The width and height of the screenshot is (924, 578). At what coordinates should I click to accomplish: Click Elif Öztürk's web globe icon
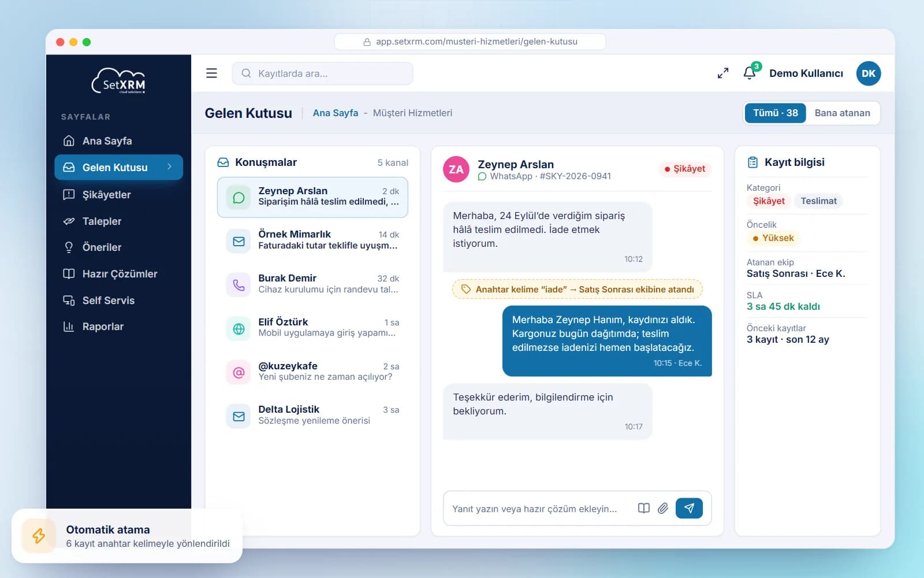239,329
